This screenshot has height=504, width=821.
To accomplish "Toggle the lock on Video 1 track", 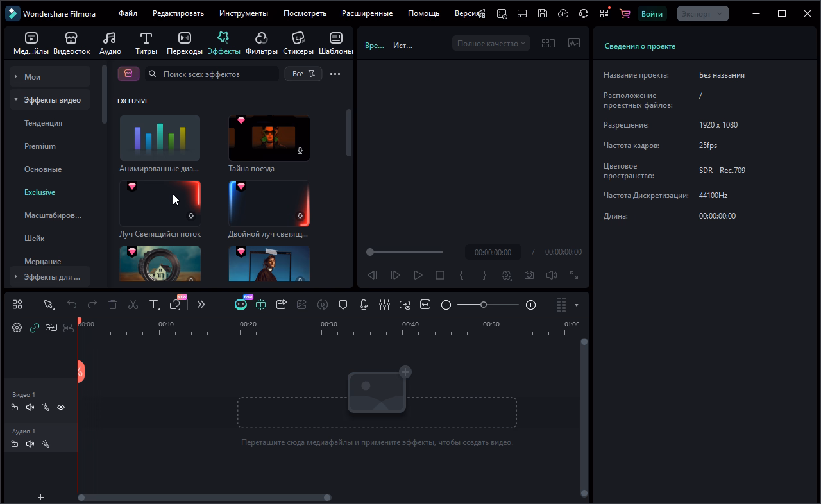I will click(x=15, y=407).
